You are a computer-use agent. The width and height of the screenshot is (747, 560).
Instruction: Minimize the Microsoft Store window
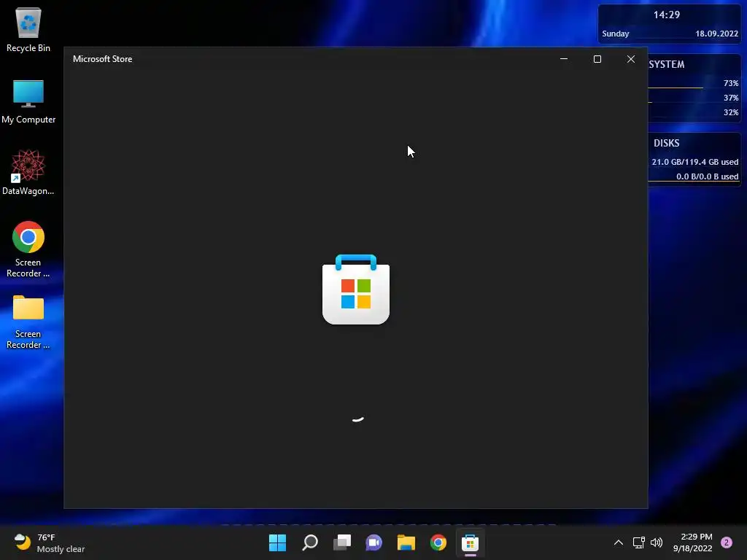(564, 59)
